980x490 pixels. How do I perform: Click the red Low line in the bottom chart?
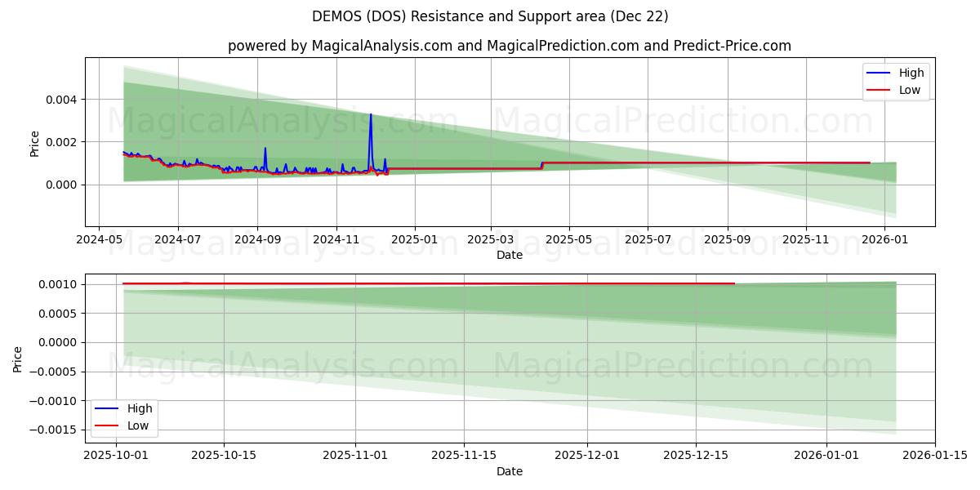click(408, 283)
